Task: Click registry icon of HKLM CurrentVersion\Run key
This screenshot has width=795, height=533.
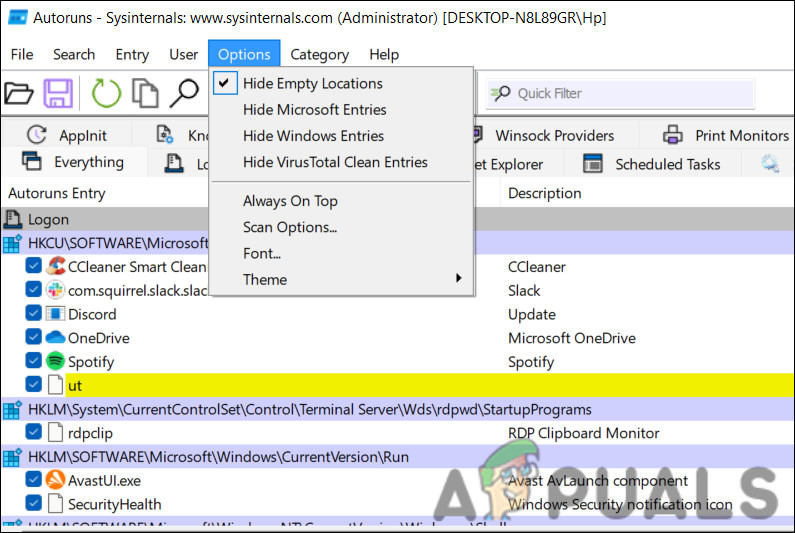Action: coord(13,456)
